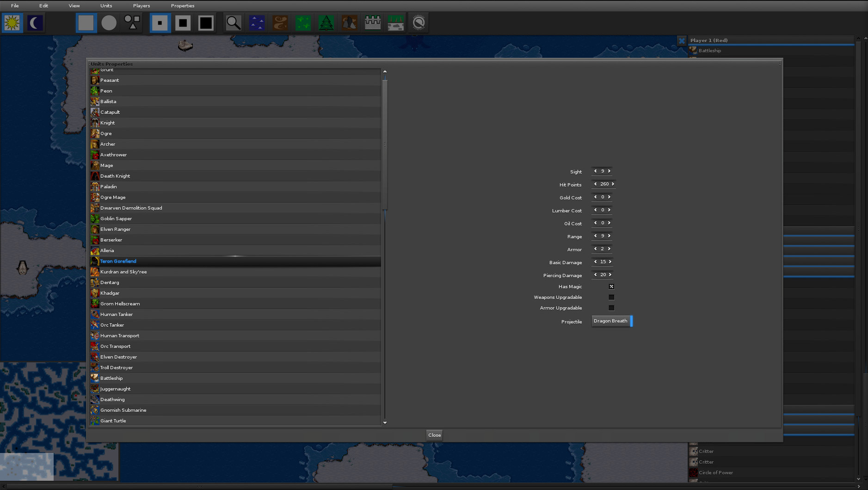This screenshot has height=490, width=868.
Task: Select the largest brush size
Action: click(206, 22)
